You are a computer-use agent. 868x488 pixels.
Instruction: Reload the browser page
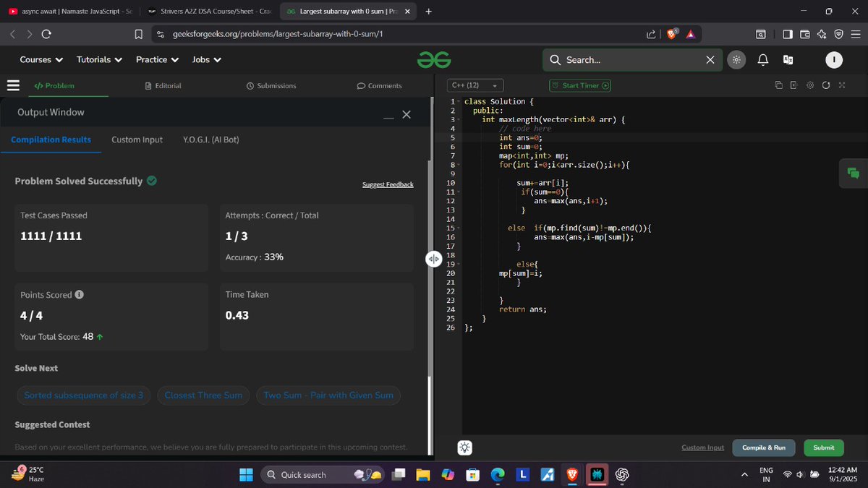click(x=46, y=34)
